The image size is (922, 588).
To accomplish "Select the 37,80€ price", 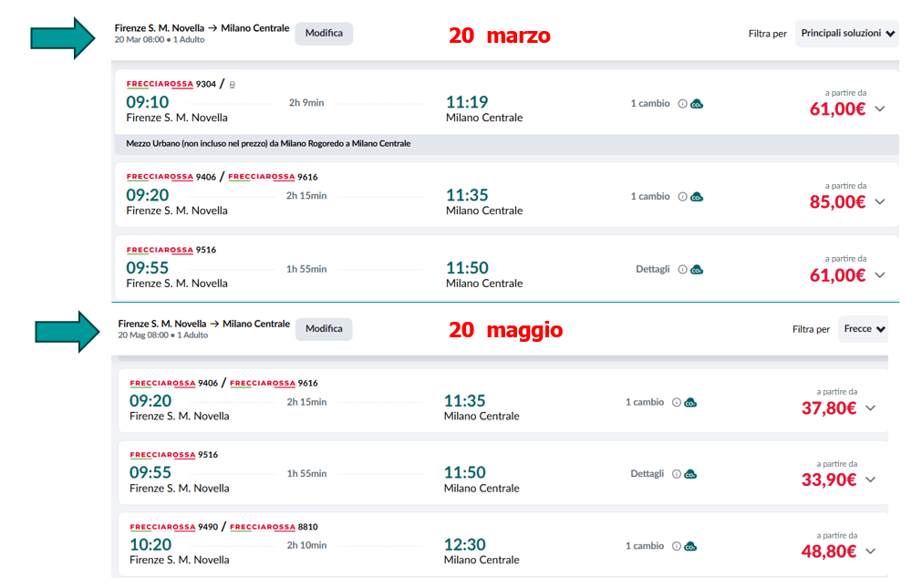I will click(x=828, y=408).
